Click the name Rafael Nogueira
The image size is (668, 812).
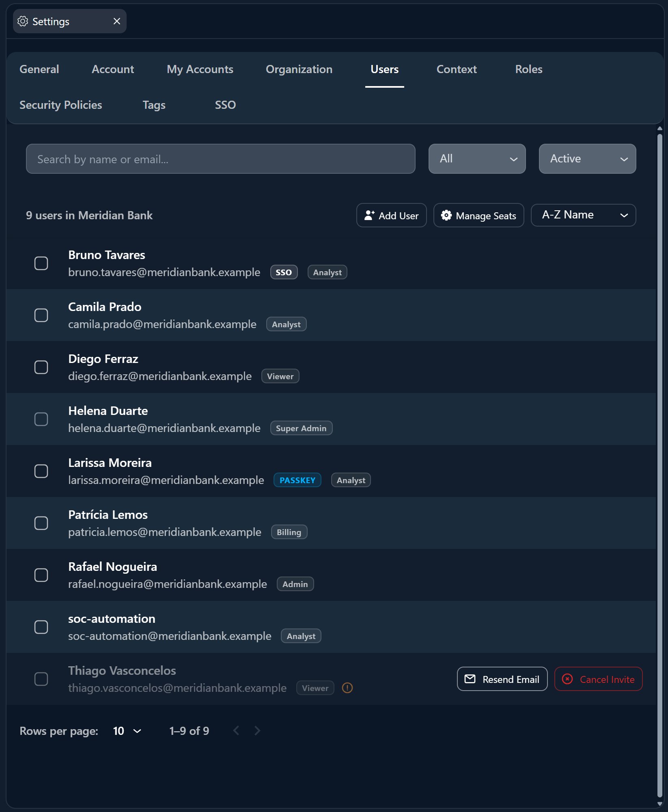click(113, 567)
